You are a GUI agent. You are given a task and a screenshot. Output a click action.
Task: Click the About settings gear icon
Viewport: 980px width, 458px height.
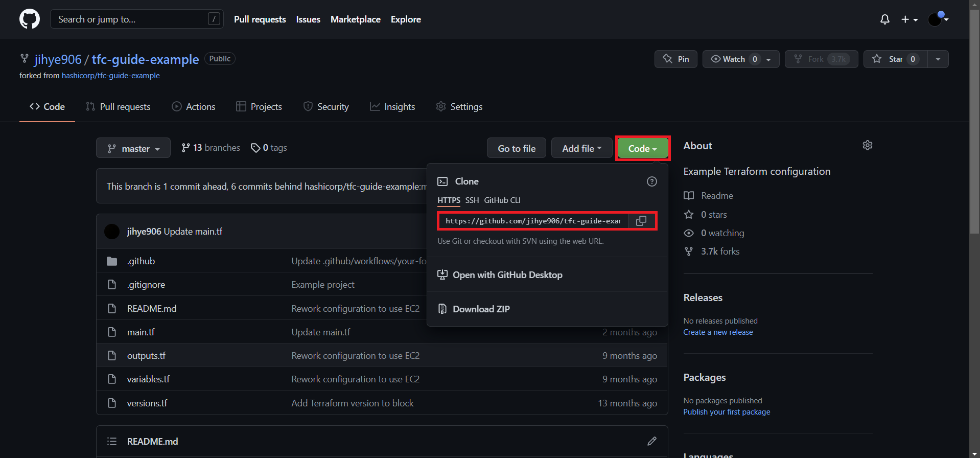(868, 145)
